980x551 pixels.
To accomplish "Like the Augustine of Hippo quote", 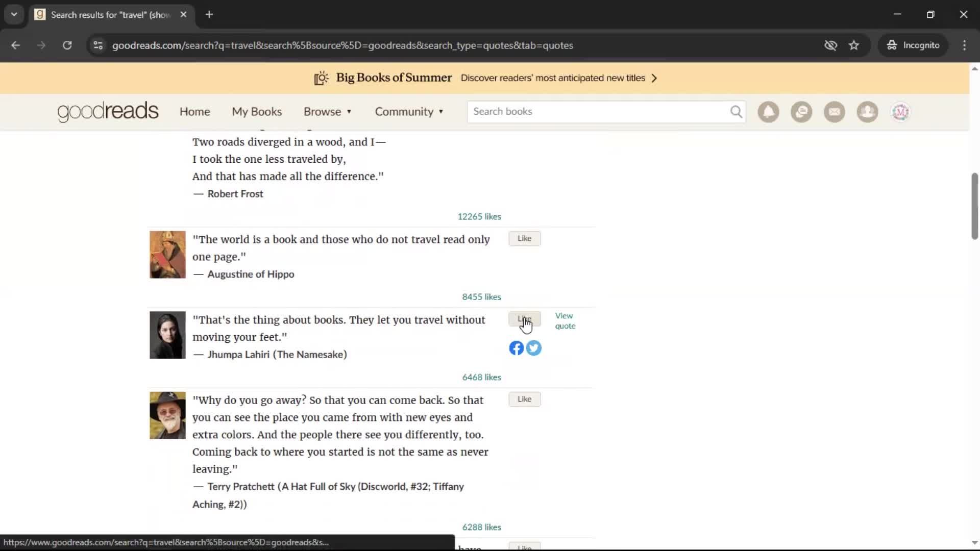I will [524, 239].
